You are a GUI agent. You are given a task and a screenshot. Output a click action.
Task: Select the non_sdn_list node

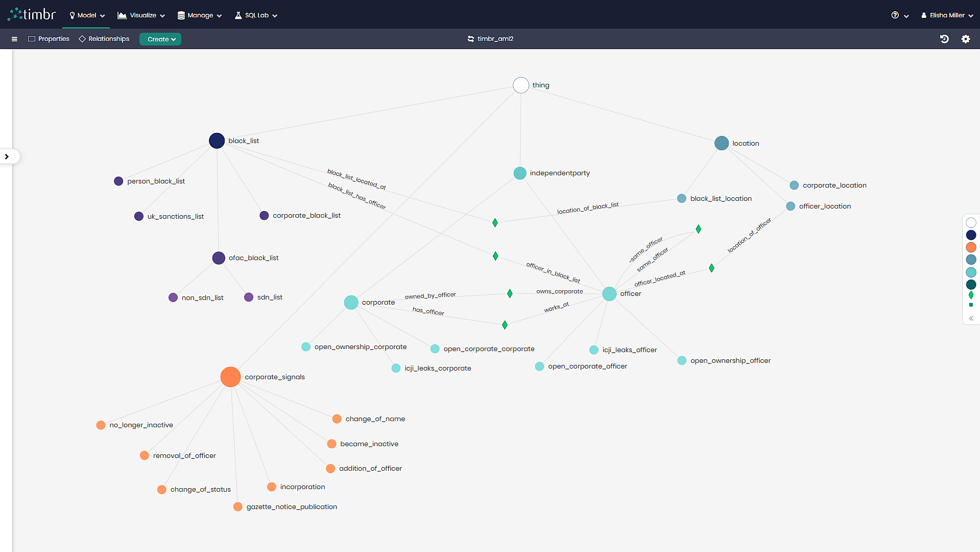point(173,298)
